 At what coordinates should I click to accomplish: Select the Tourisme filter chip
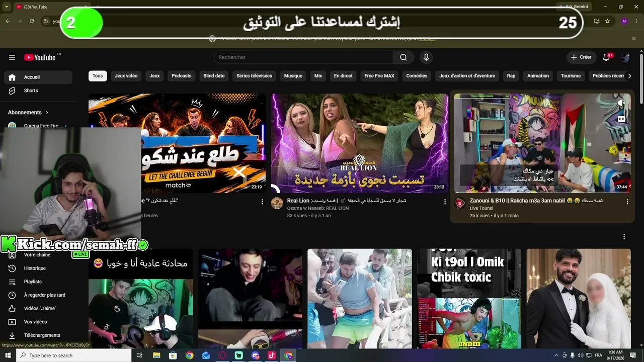[571, 76]
